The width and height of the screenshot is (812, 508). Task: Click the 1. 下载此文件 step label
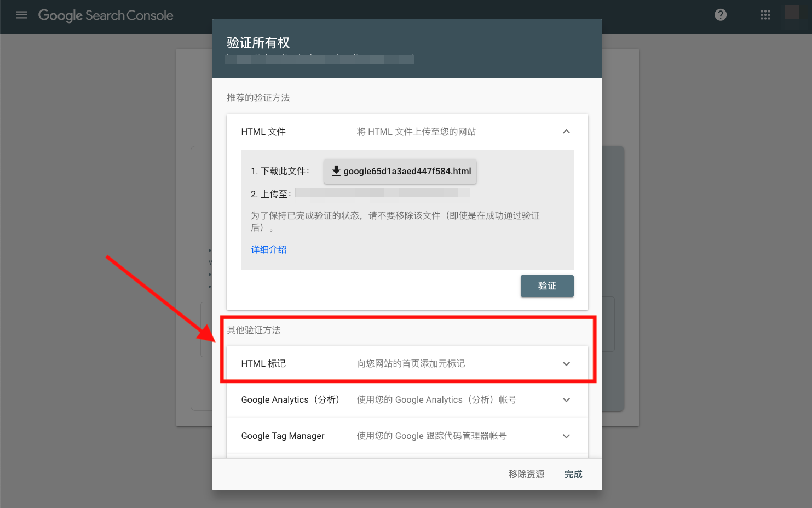tap(280, 171)
